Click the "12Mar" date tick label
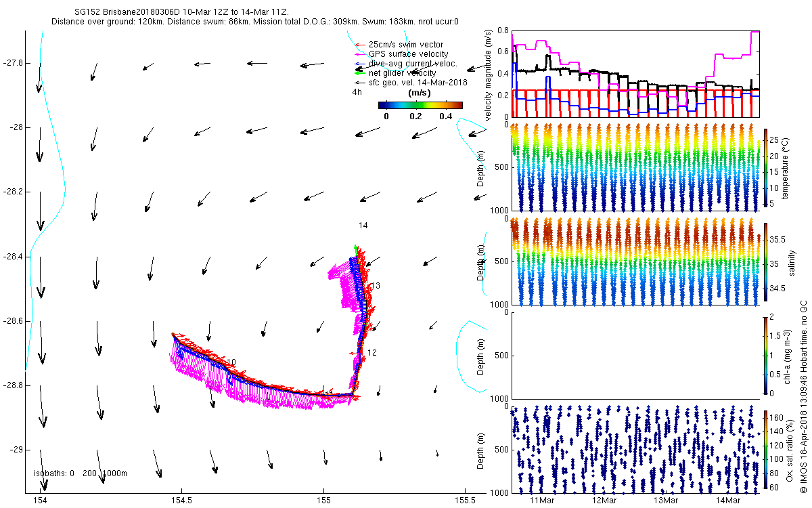 pyautogui.click(x=604, y=501)
